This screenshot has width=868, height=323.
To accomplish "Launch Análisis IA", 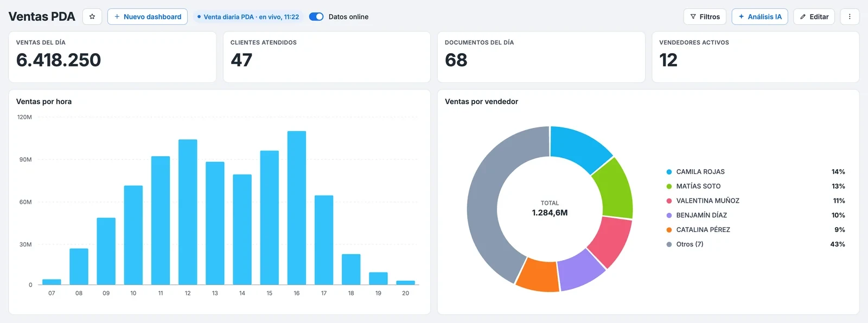I will (759, 17).
